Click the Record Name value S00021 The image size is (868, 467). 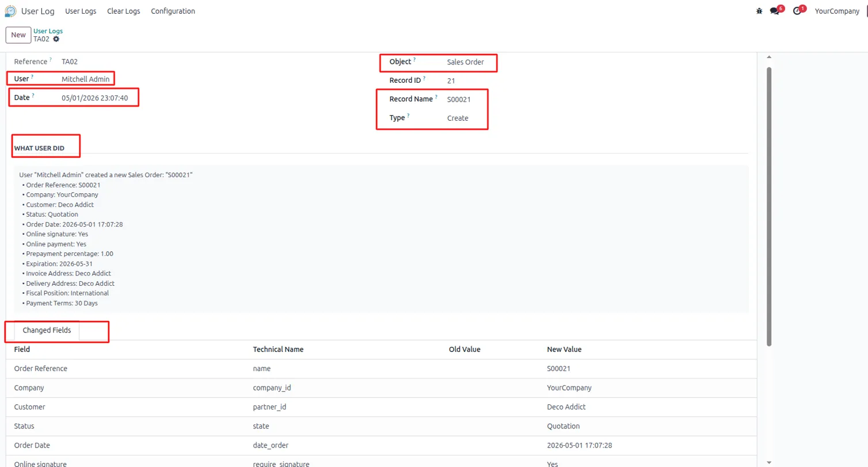459,99
